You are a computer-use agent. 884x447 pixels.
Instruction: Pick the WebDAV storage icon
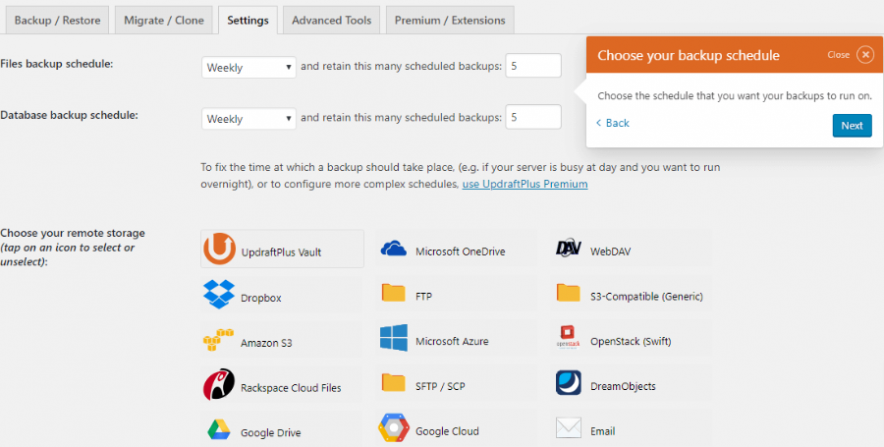(x=569, y=250)
